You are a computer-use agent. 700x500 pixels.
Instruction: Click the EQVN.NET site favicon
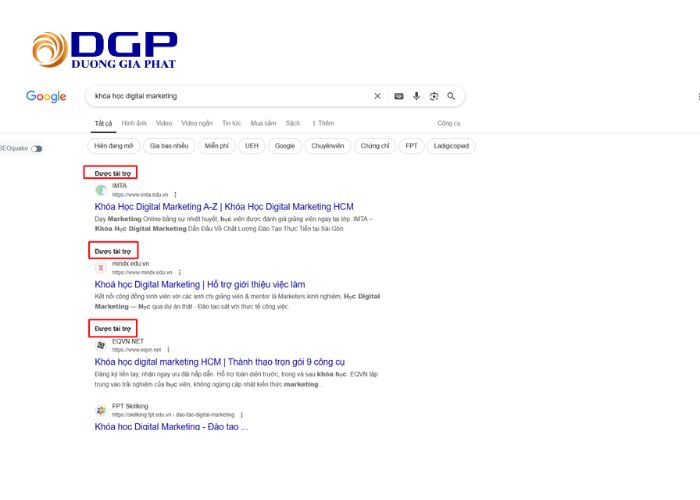[101, 345]
